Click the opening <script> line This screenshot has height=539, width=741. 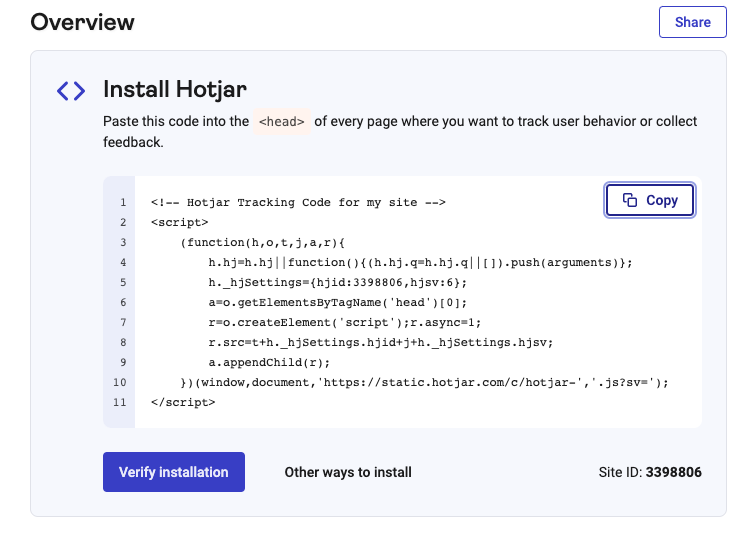click(x=180, y=222)
